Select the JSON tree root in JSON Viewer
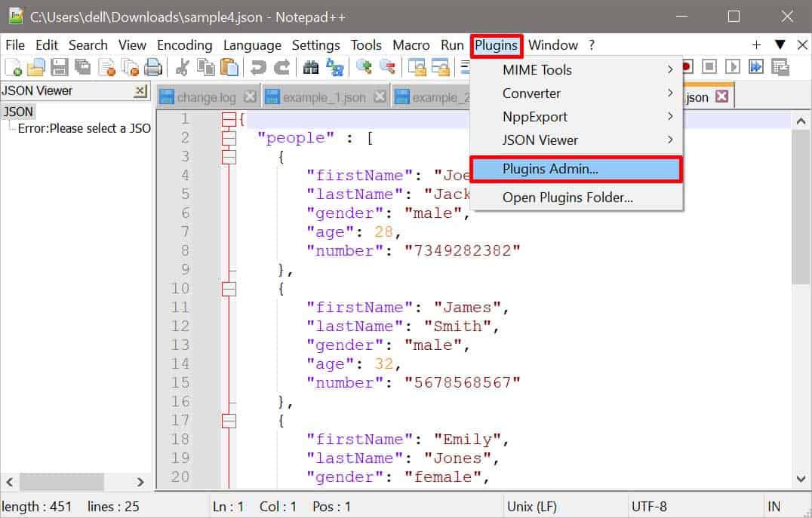This screenshot has width=812, height=518. [x=18, y=112]
